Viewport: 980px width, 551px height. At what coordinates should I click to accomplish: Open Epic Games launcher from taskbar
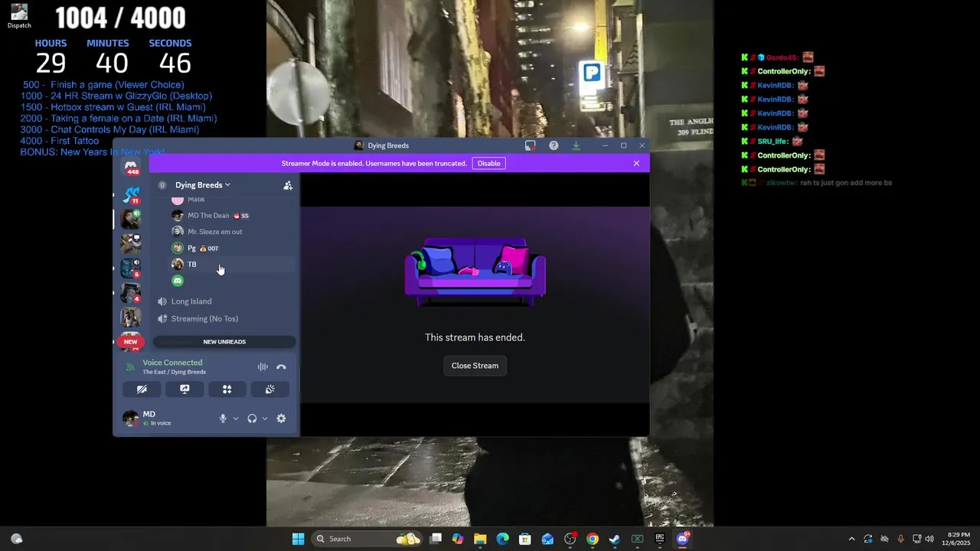pyautogui.click(x=659, y=539)
